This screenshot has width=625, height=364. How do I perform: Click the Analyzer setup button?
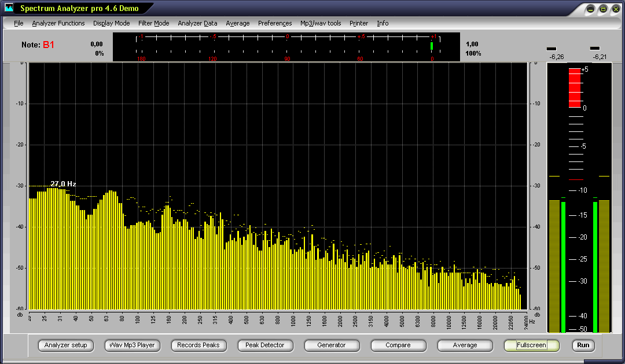65,345
